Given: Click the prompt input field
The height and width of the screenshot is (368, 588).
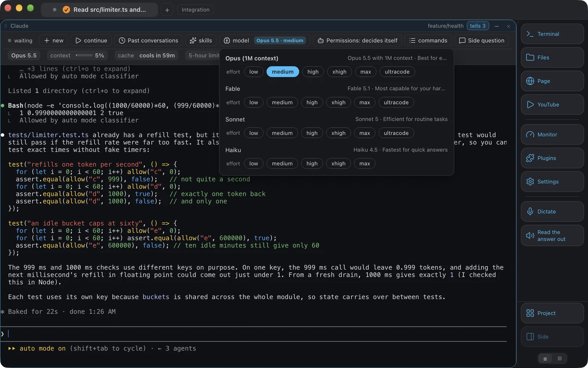Looking at the screenshot, I should [x=254, y=334].
